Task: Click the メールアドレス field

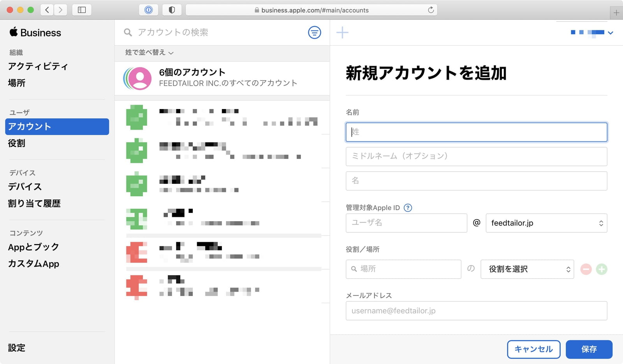Action: 476,311
